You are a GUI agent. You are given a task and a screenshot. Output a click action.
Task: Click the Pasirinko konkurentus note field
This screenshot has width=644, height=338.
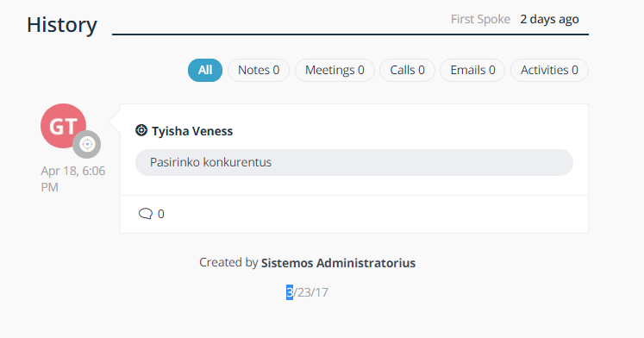click(354, 162)
